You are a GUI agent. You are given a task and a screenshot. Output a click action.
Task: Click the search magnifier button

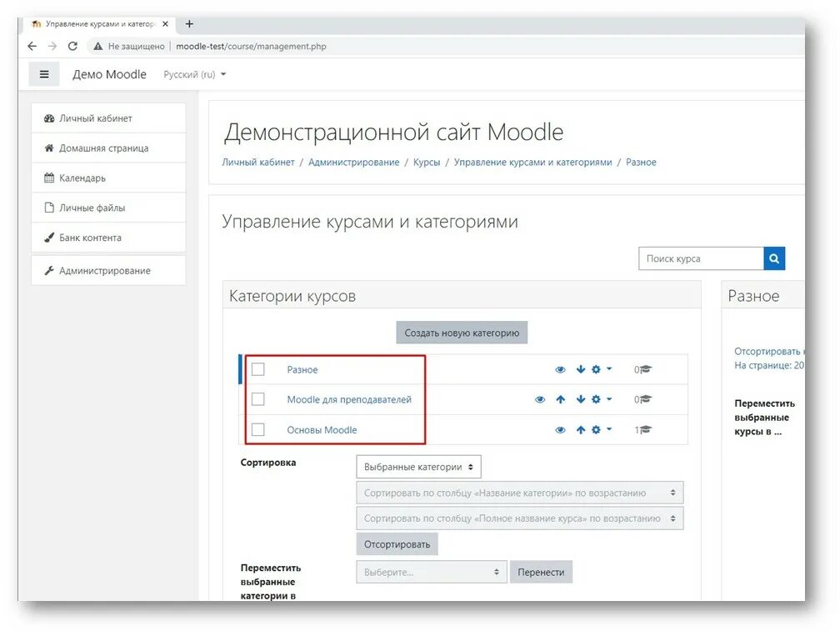[774, 258]
